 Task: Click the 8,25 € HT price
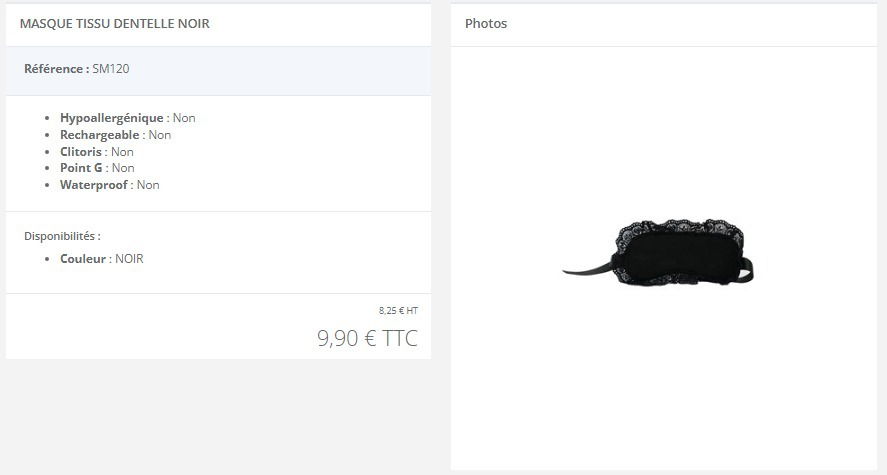click(x=398, y=310)
